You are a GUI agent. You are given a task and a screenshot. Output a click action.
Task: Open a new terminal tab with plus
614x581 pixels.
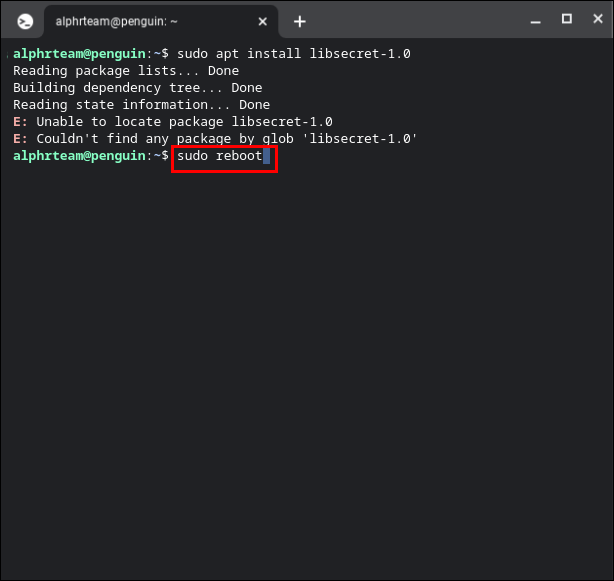click(x=300, y=22)
